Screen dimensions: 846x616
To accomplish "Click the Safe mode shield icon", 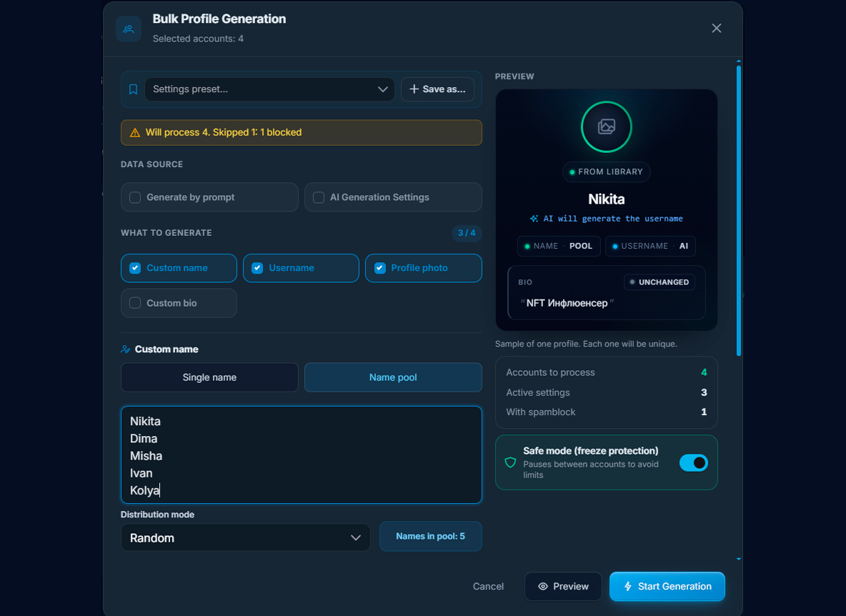I will [x=510, y=463].
